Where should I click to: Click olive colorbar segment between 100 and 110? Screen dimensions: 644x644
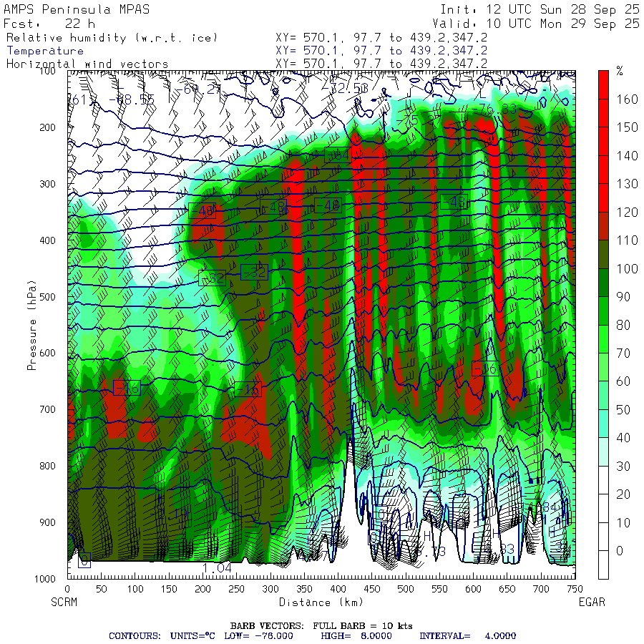(x=603, y=254)
